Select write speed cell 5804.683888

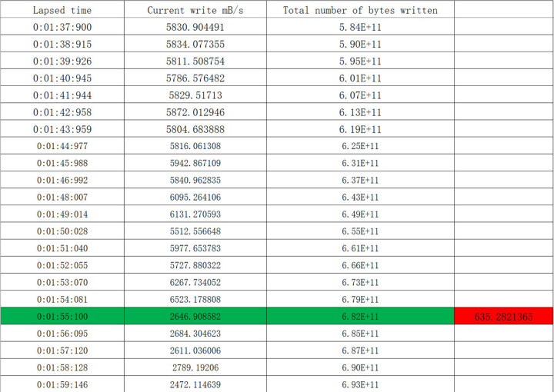[195, 128]
